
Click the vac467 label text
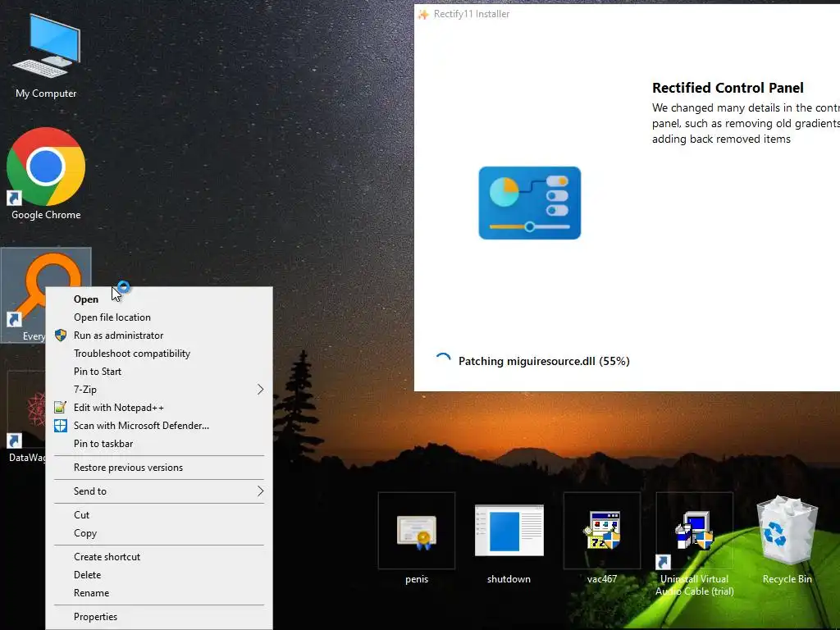[x=602, y=579]
